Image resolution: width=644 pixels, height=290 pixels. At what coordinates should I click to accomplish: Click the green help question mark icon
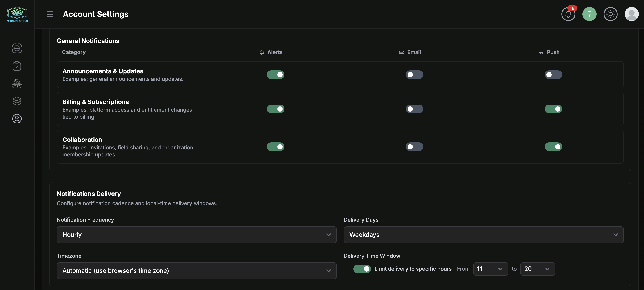[x=589, y=14]
